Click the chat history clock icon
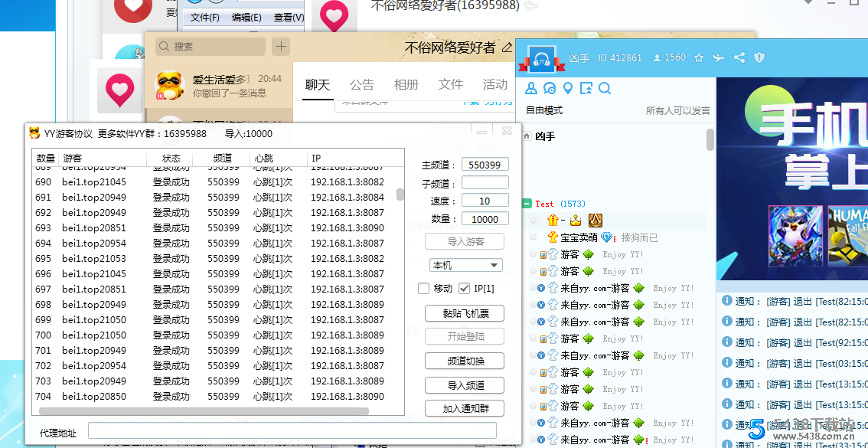 pos(549,88)
